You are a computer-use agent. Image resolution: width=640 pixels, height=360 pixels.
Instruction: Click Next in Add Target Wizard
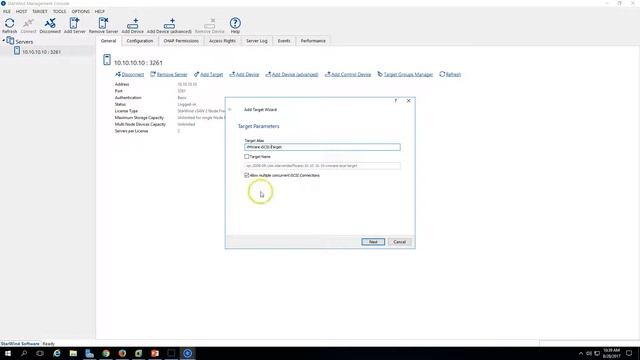coord(373,242)
